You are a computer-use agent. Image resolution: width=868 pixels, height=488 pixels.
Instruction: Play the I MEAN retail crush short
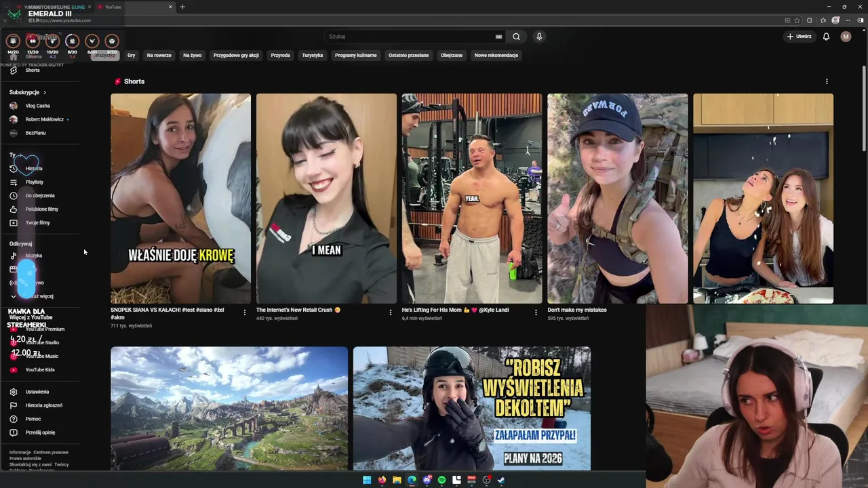(x=326, y=199)
